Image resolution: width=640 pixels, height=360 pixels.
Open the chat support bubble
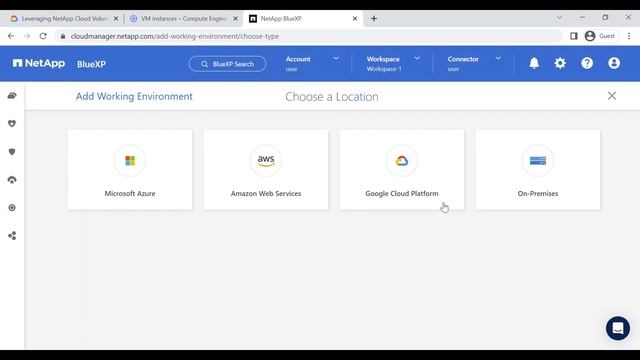pyautogui.click(x=618, y=328)
